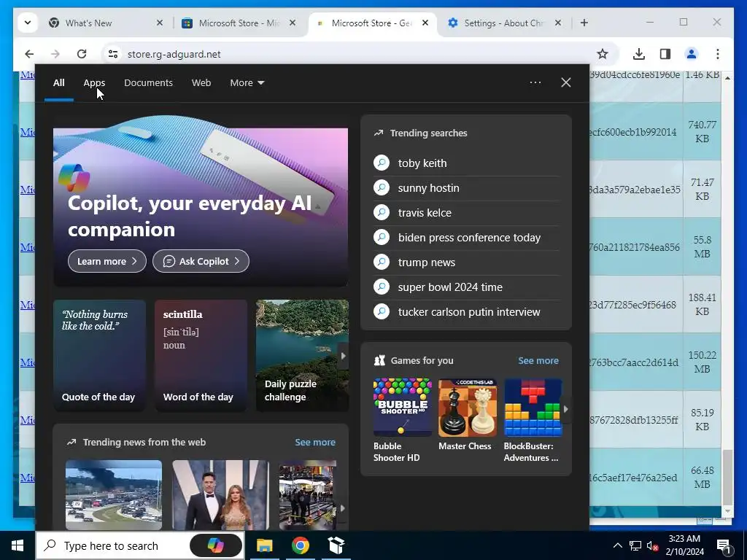Open the Windows Start menu
The image size is (747, 560).
(x=18, y=545)
